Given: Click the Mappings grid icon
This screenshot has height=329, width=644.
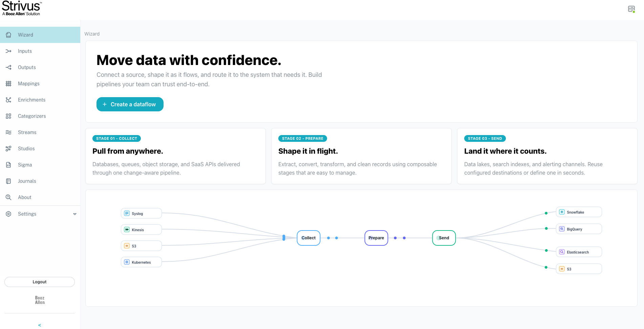Looking at the screenshot, I should 8,84.
